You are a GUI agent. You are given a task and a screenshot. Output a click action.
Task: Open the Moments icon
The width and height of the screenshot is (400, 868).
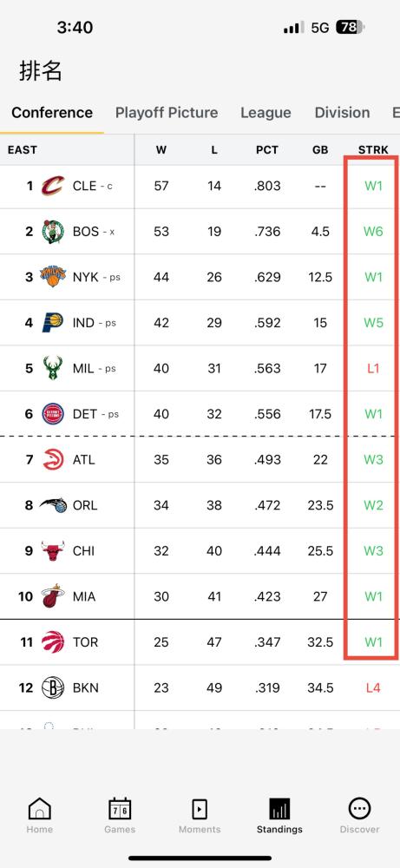200,809
